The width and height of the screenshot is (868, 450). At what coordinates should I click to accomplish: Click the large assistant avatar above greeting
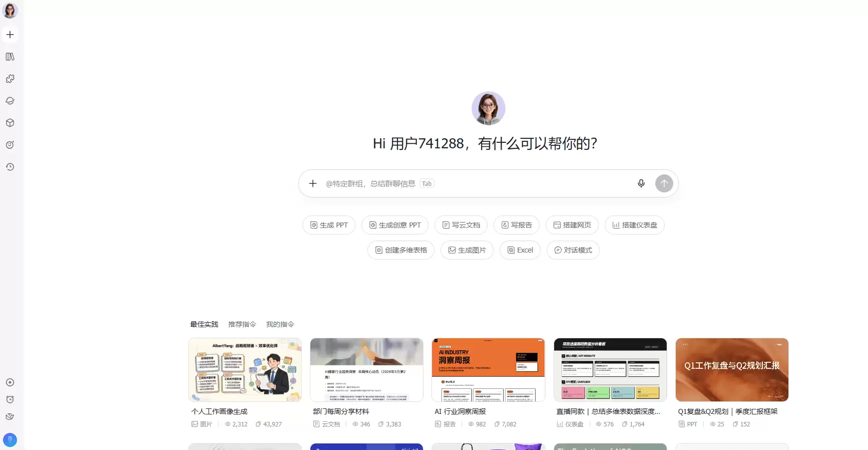click(x=489, y=108)
